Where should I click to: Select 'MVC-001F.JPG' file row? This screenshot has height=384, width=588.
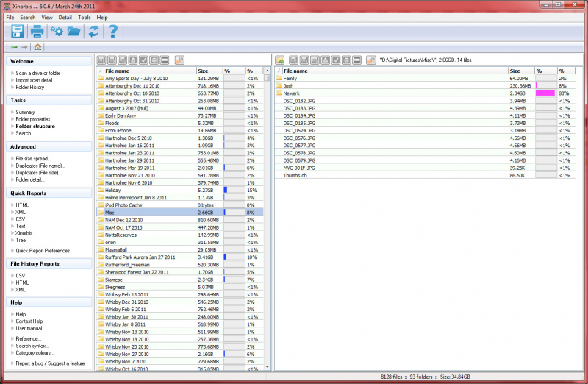(x=426, y=168)
